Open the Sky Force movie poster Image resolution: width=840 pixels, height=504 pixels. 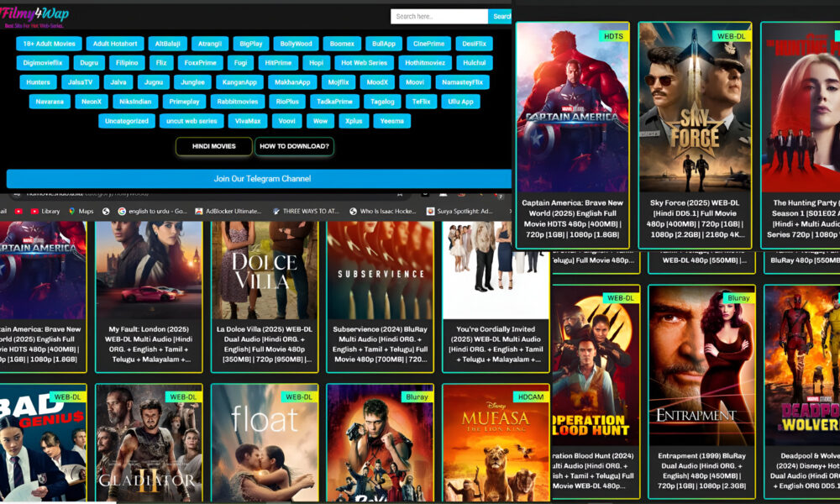(695, 108)
